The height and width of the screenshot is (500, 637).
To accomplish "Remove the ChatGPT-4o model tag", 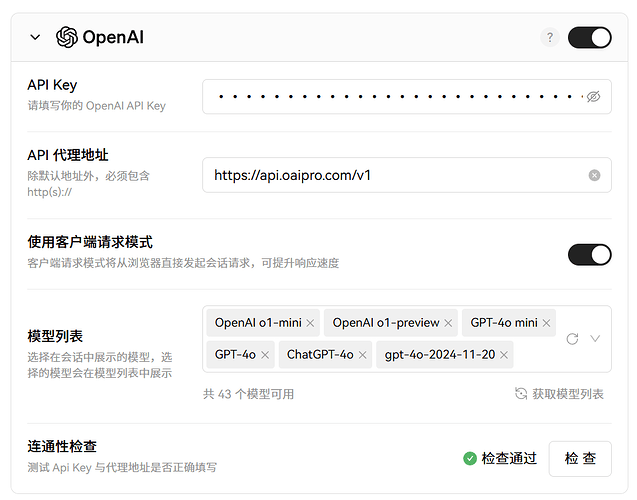I will (x=362, y=355).
